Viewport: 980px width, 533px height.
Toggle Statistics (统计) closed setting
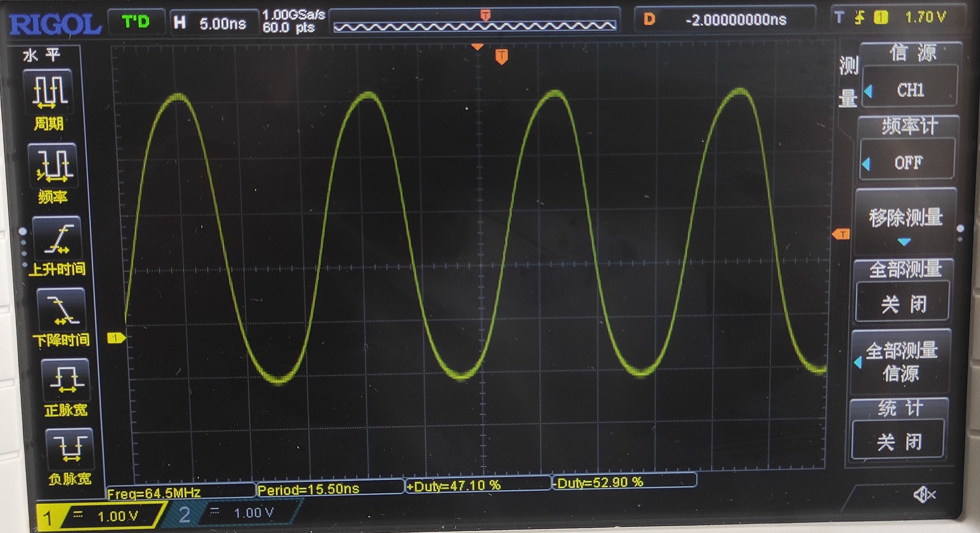899,442
